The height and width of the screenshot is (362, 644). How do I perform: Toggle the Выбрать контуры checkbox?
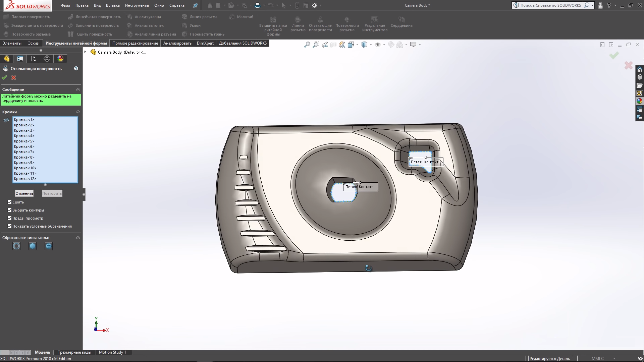(10, 210)
